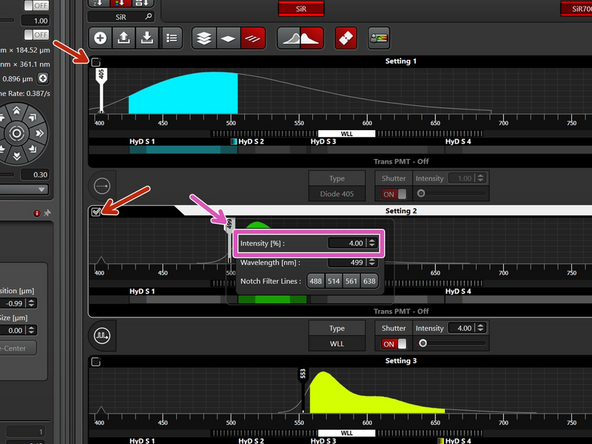Image resolution: width=592 pixels, height=444 pixels.
Task: Toggle the 514 notch filter line
Action: [x=333, y=281]
